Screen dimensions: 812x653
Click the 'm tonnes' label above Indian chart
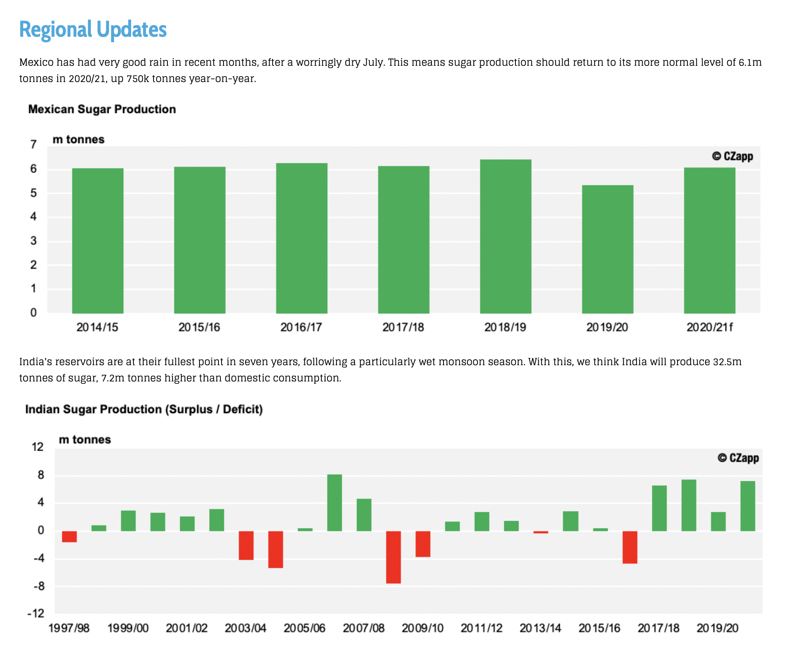pyautogui.click(x=85, y=439)
